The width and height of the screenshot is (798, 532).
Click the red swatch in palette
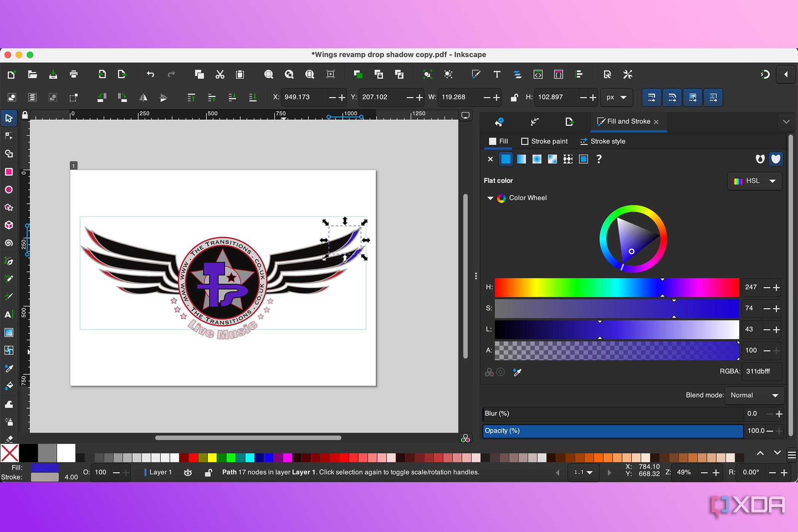193,457
